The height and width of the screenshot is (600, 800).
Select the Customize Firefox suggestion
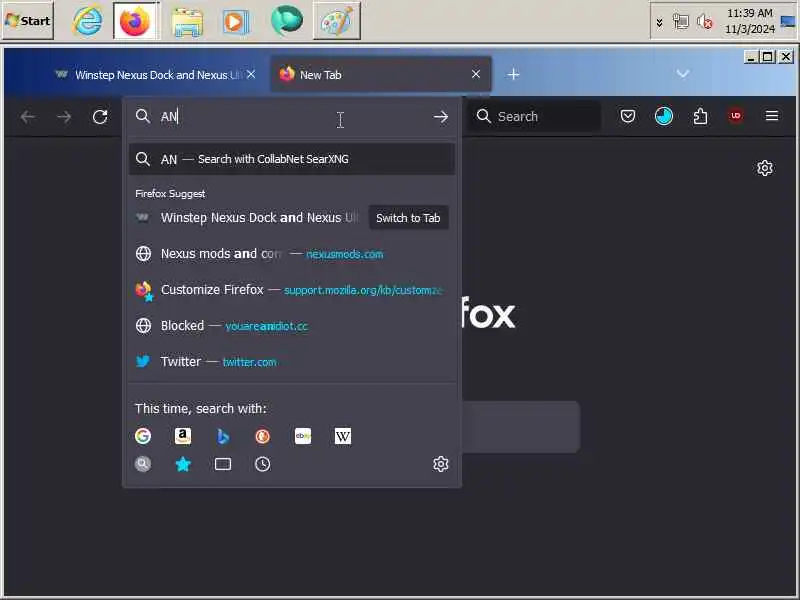pyautogui.click(x=292, y=290)
